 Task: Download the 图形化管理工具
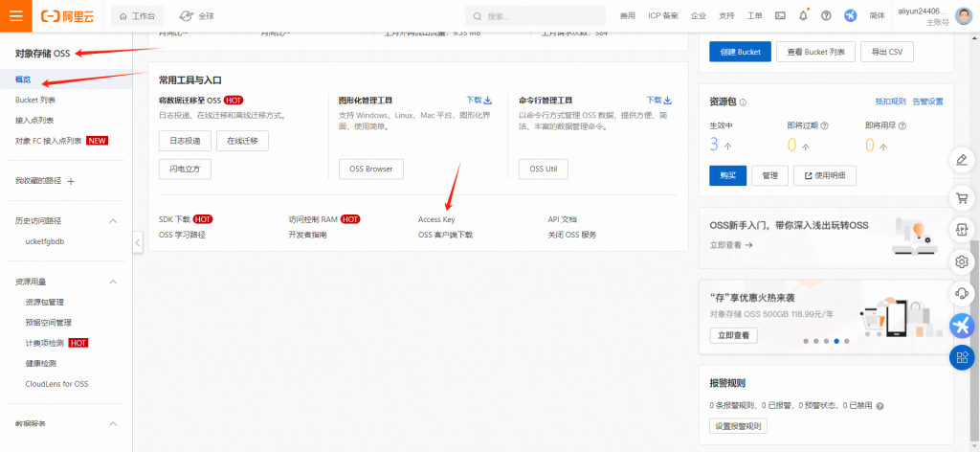click(x=479, y=100)
